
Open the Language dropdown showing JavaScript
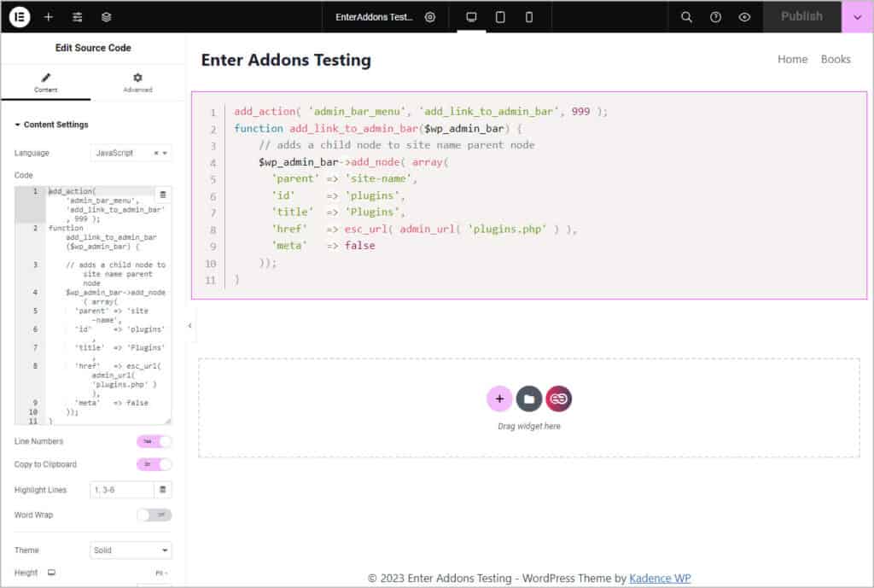tap(131, 153)
